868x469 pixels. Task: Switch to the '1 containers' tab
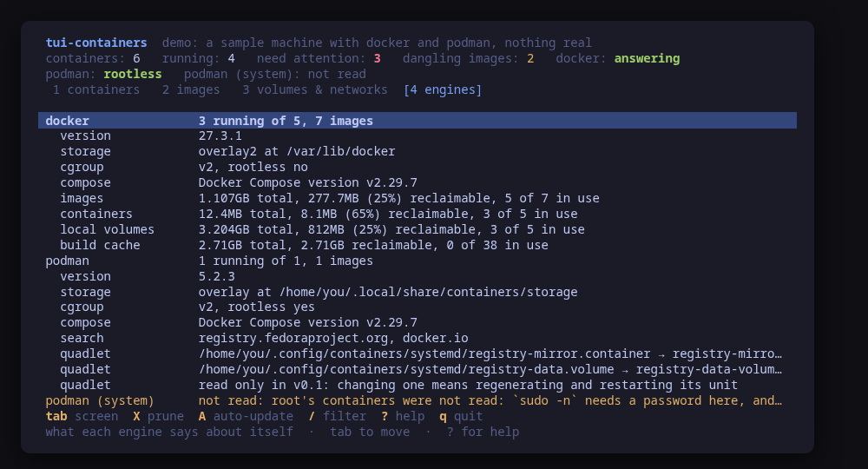click(96, 89)
